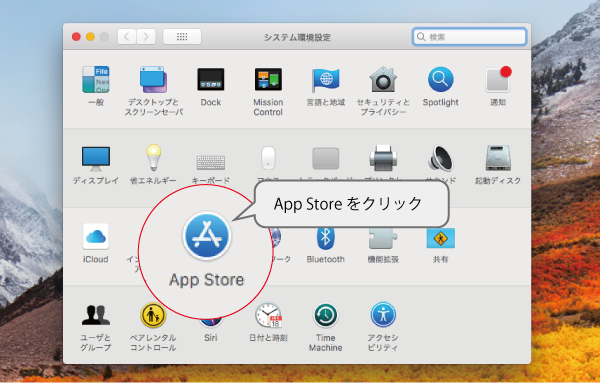Focus the search (検索) field
This screenshot has width=600, height=383.
pyautogui.click(x=470, y=37)
